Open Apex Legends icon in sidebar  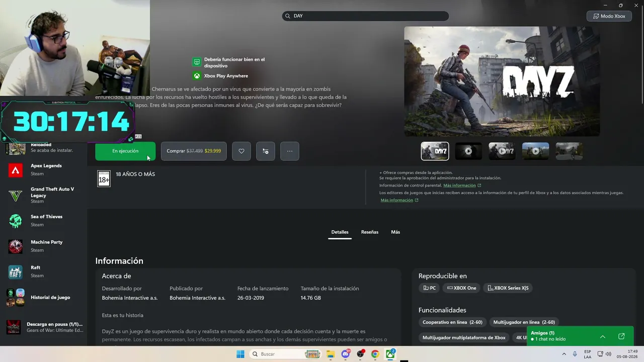tap(16, 170)
